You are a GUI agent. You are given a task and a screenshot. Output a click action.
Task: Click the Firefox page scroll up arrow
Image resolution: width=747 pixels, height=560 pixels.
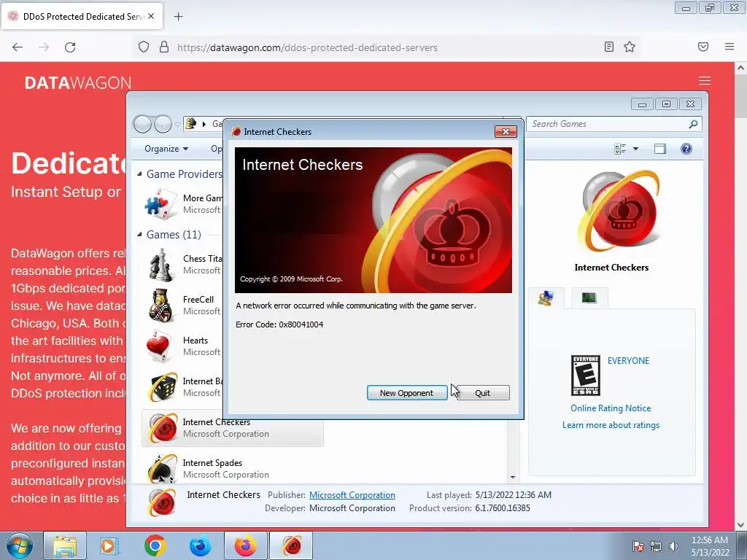pyautogui.click(x=740, y=68)
